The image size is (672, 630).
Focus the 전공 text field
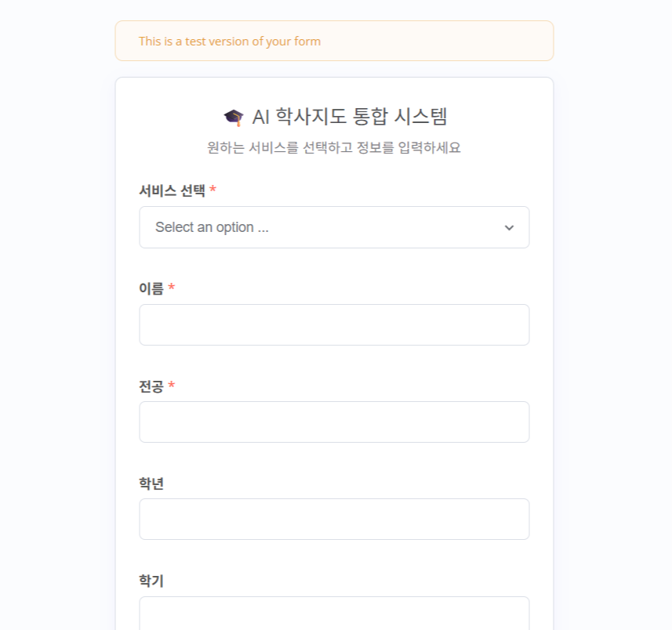(334, 422)
